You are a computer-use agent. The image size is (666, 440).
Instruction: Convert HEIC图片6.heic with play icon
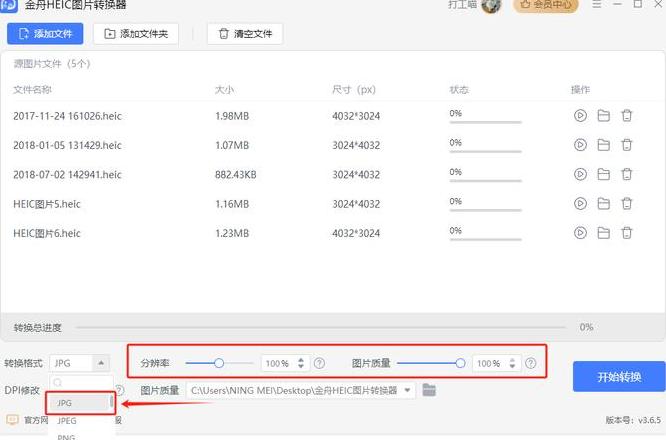pyautogui.click(x=580, y=233)
